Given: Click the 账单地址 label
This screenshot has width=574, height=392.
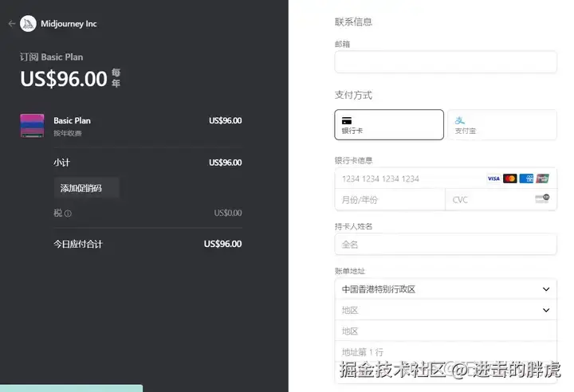Looking at the screenshot, I should coord(350,271).
